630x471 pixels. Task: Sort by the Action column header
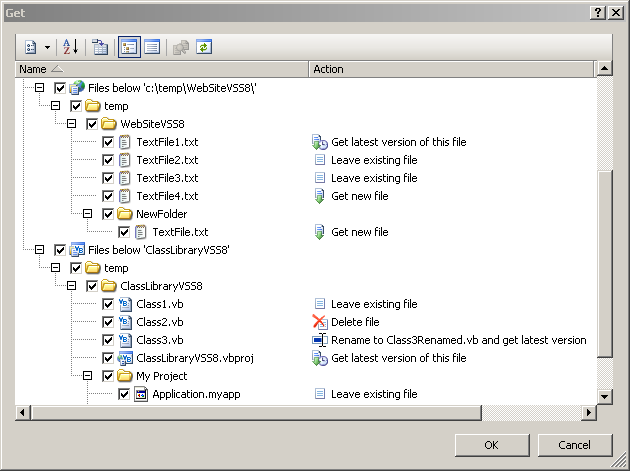click(451, 69)
